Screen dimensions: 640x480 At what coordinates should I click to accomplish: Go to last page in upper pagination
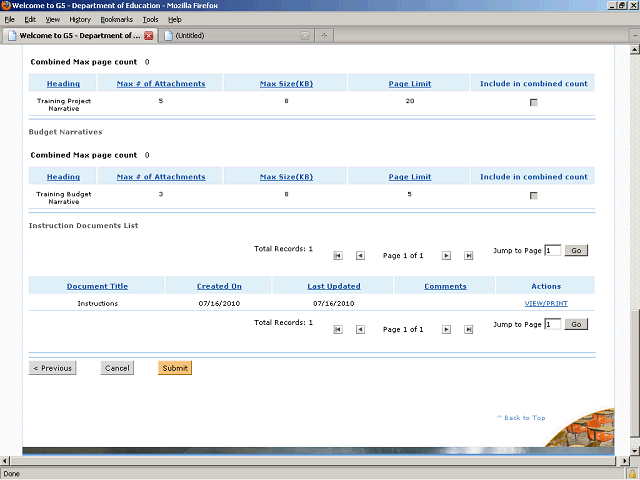pos(469,256)
